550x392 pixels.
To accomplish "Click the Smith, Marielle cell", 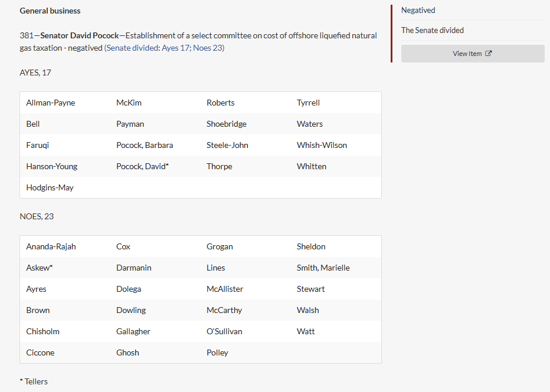I will tap(323, 268).
